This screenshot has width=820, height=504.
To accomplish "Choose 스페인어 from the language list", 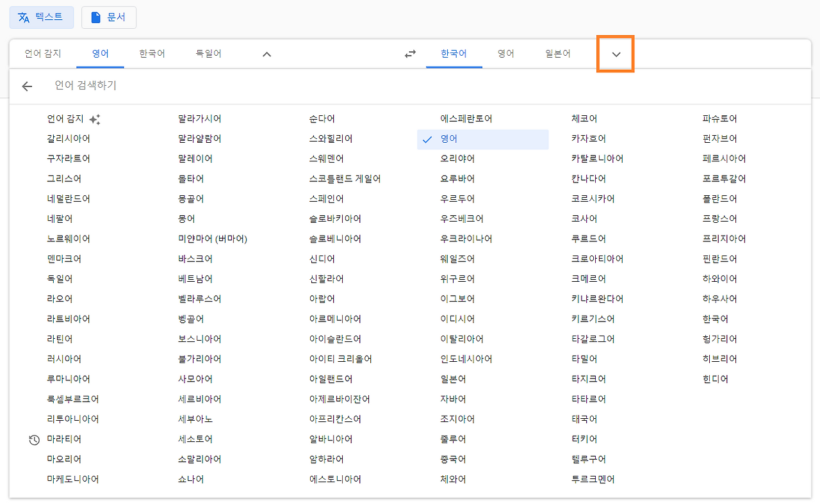I will click(x=327, y=199).
